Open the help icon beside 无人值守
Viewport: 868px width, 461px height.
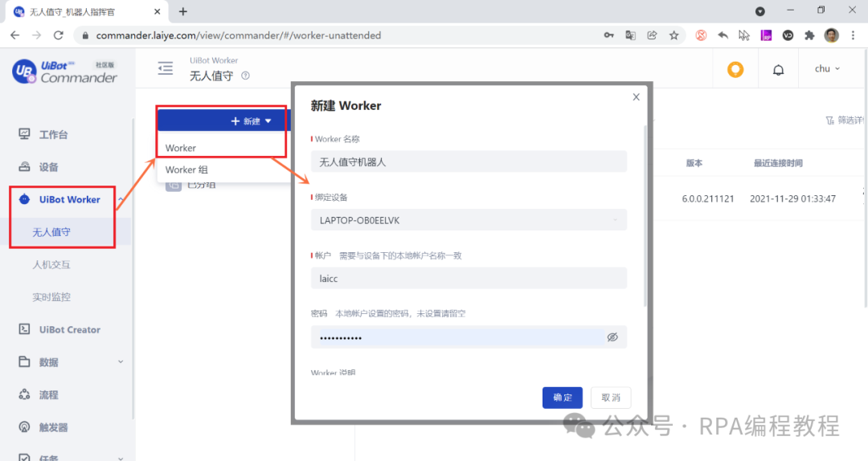click(245, 75)
